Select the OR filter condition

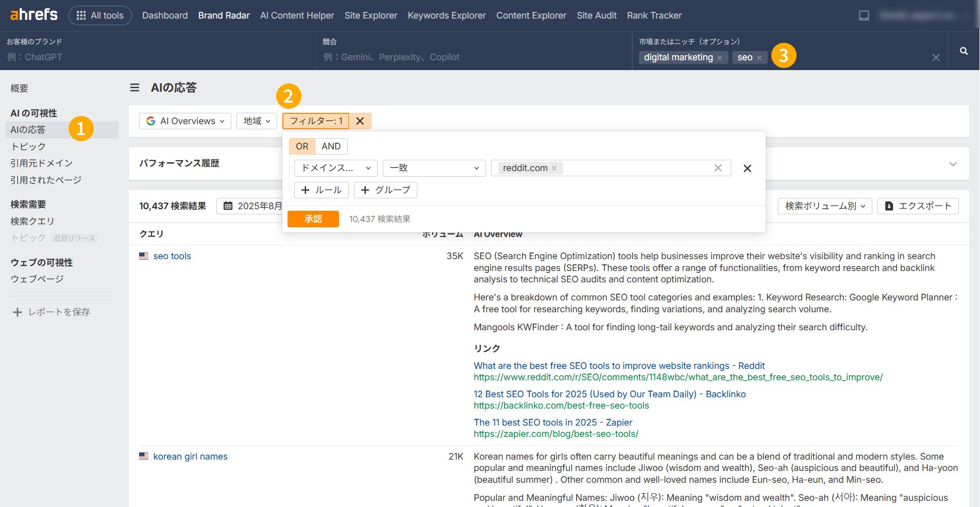pyautogui.click(x=302, y=146)
